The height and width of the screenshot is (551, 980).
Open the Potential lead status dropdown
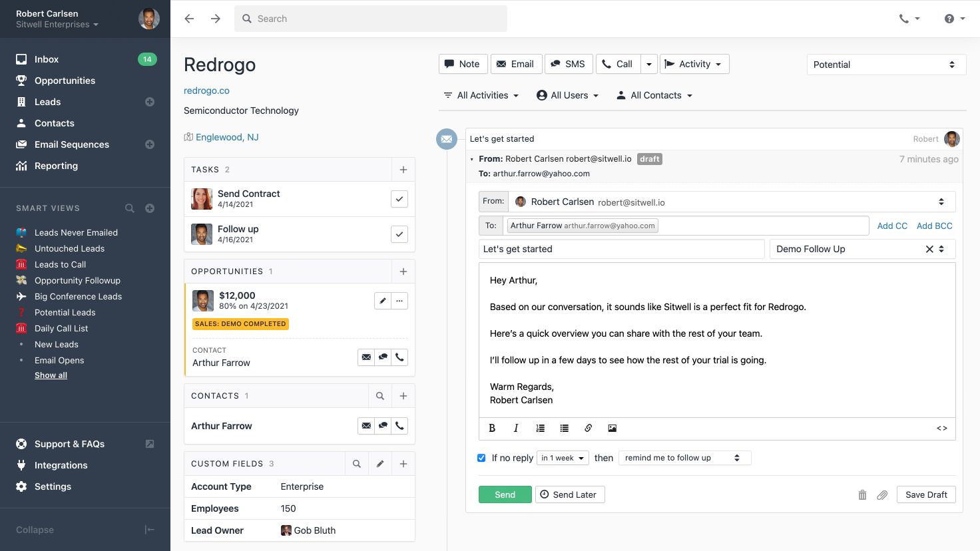885,64
